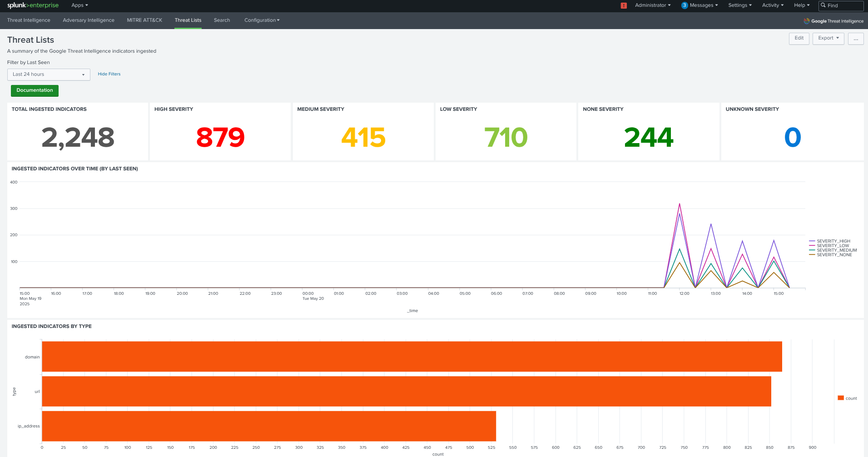Click the Threat Lists page heading
Viewport: 868px width, 457px height.
pyautogui.click(x=30, y=40)
